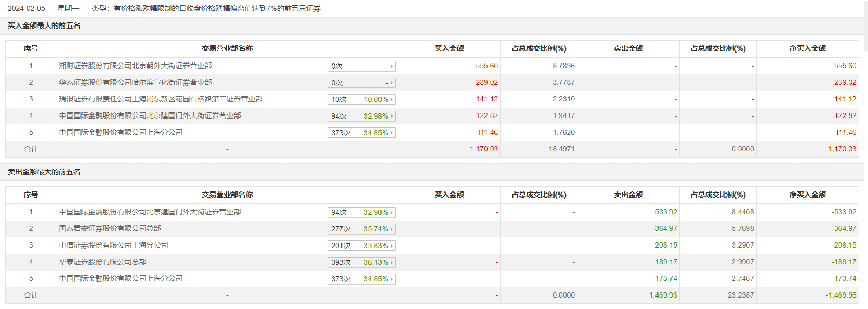Expand the 10次 10.00% box
The width and height of the screenshot is (868, 309).
pos(362,99)
